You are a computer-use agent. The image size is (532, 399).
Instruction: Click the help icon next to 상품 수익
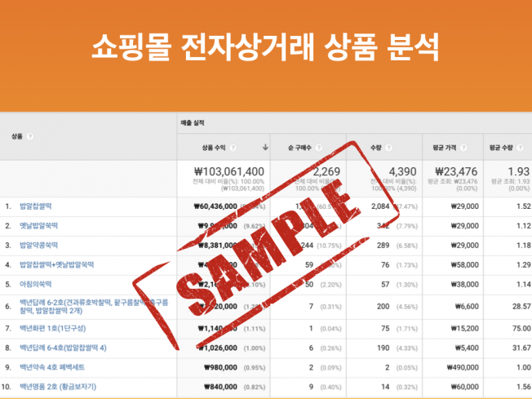(233, 148)
